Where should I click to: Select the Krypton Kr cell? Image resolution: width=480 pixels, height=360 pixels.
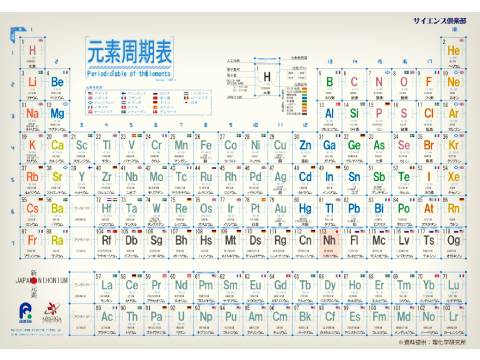click(453, 148)
